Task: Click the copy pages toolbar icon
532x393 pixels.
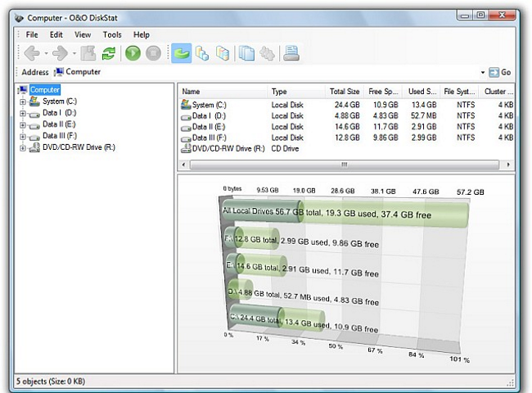Action: click(246, 53)
